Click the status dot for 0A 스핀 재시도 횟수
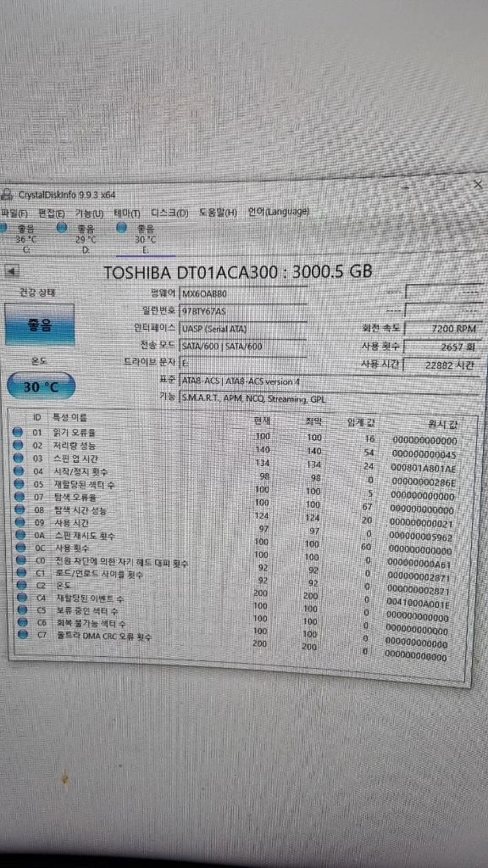The image size is (488, 868). (x=20, y=535)
